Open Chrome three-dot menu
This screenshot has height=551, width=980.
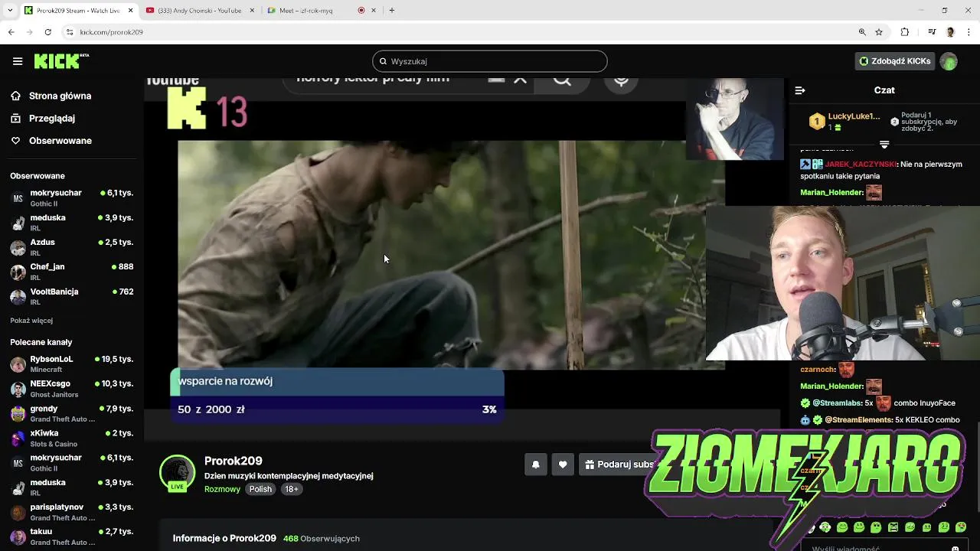[x=969, y=32]
